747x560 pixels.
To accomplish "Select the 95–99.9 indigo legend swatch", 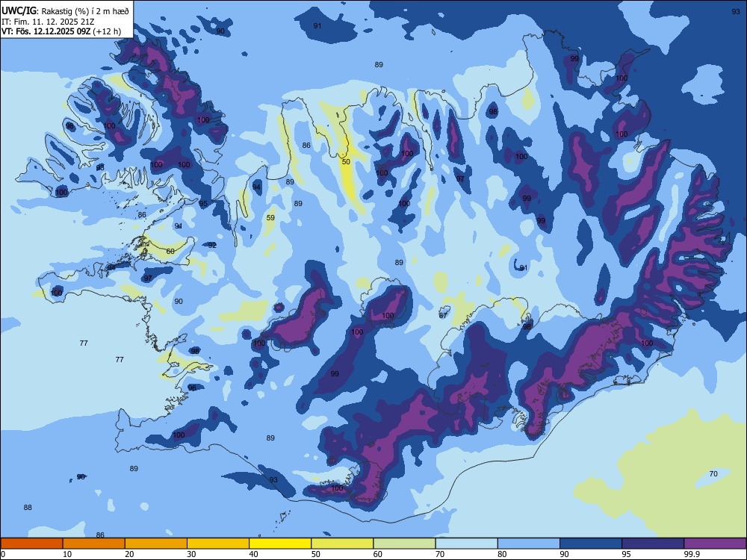I will click(x=653, y=544).
